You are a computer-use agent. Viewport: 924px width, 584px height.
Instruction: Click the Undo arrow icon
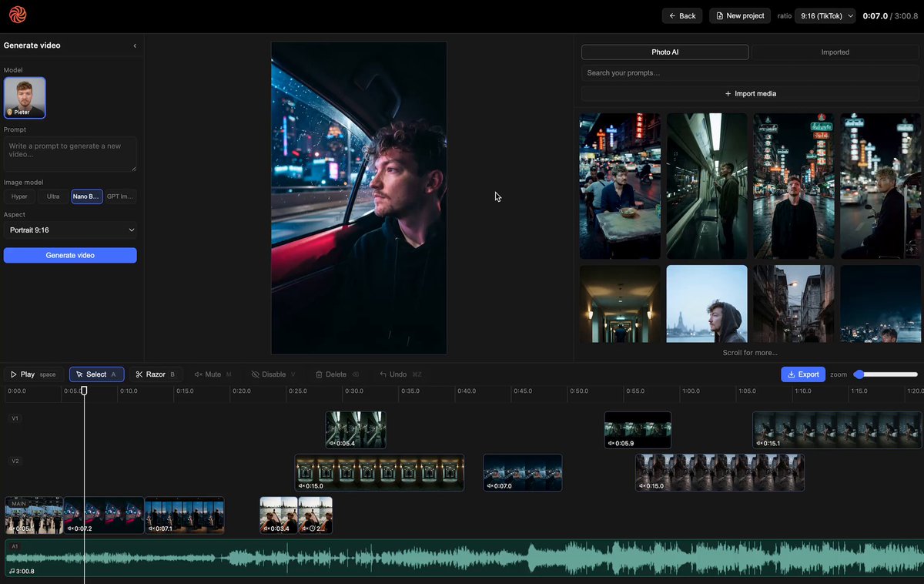click(383, 374)
